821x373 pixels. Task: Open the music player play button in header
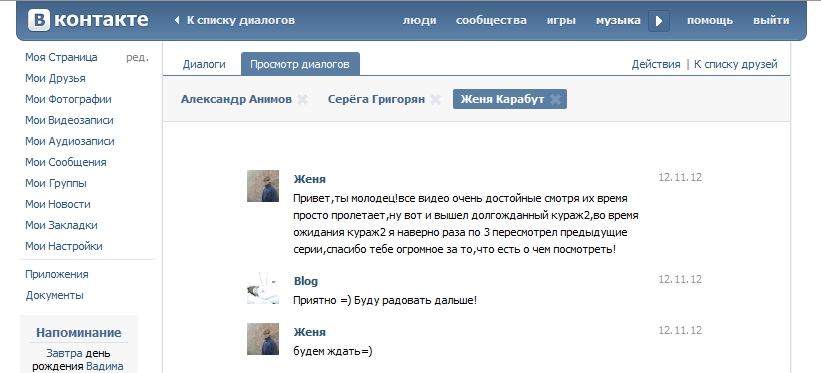(x=659, y=21)
